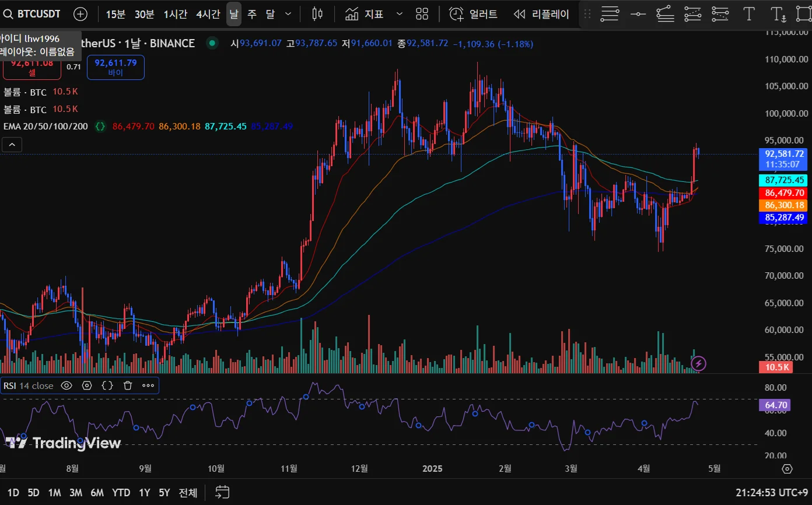
Task: Toggle the market open status dot
Action: point(212,43)
